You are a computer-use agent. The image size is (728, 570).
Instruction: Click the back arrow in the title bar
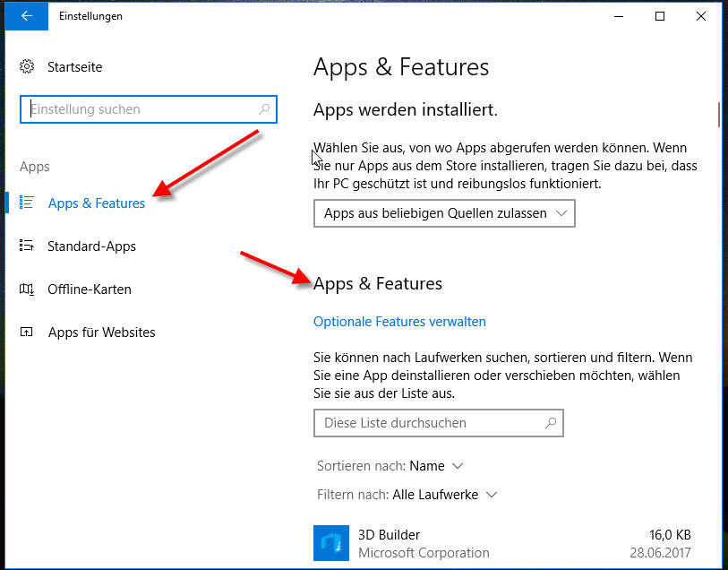[x=26, y=16]
